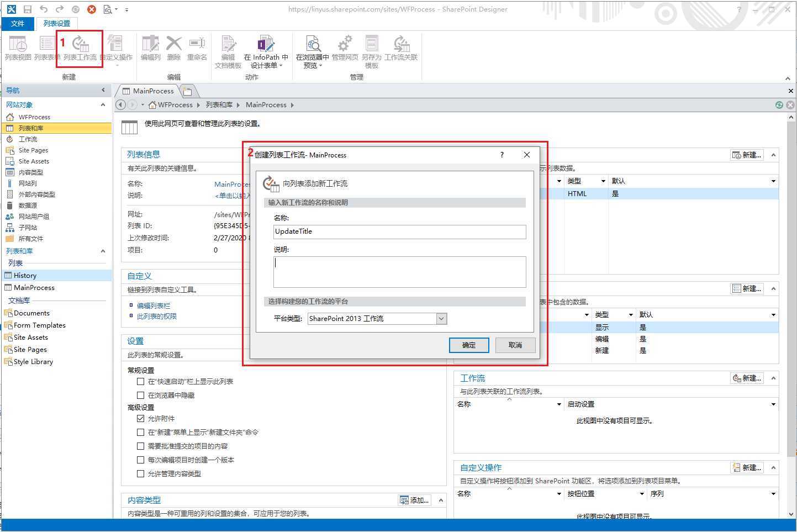Click the help question mark in the dialog
The width and height of the screenshot is (797, 532).
502,155
